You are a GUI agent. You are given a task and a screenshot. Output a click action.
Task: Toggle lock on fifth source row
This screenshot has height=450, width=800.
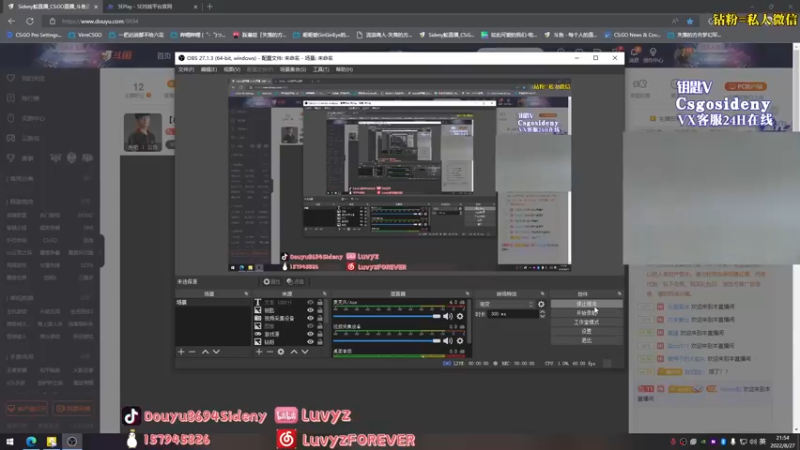320,334
